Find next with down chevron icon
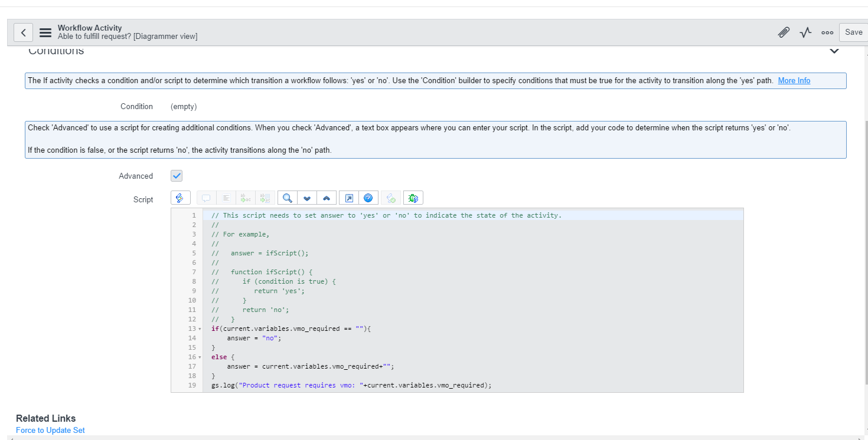 307,198
